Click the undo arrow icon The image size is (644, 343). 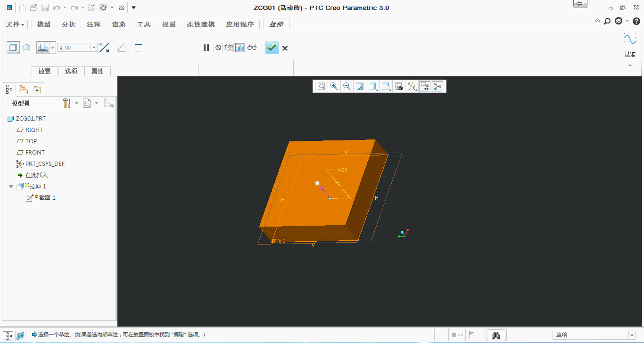pos(56,8)
